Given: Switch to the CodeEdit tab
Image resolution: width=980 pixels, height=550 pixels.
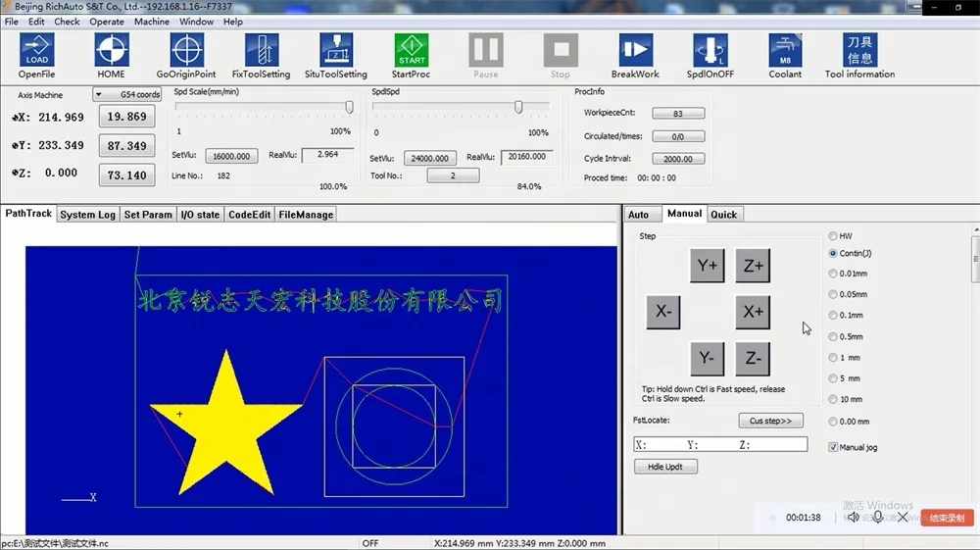Looking at the screenshot, I should [249, 215].
